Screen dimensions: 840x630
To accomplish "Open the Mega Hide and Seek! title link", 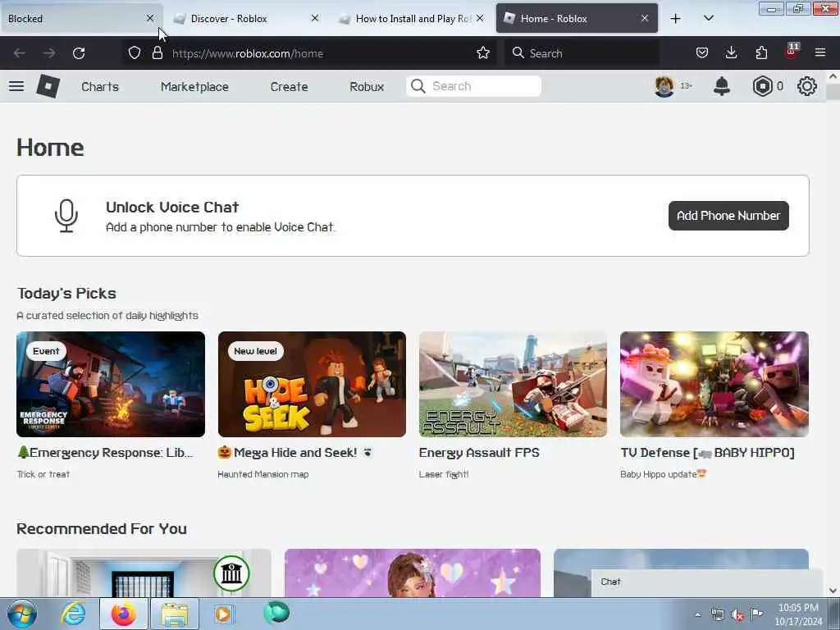I will click(x=294, y=453).
